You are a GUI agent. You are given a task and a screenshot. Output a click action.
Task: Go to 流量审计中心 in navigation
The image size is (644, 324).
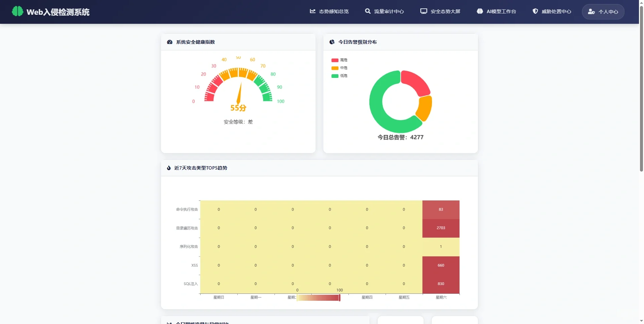click(x=384, y=11)
